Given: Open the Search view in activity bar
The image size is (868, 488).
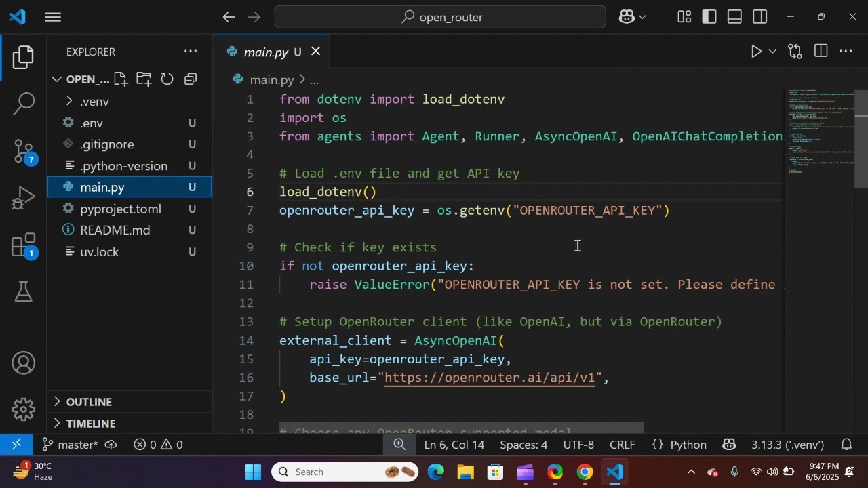Looking at the screenshot, I should coord(23,104).
